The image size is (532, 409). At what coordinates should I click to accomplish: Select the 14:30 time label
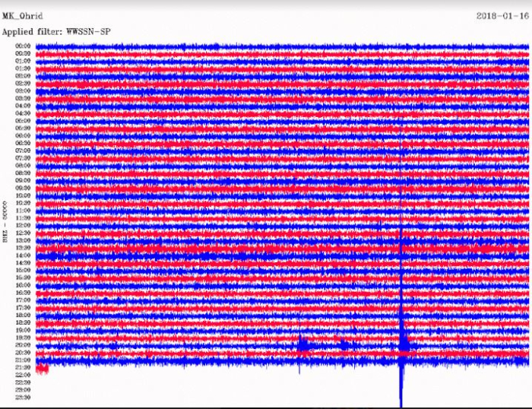point(23,263)
